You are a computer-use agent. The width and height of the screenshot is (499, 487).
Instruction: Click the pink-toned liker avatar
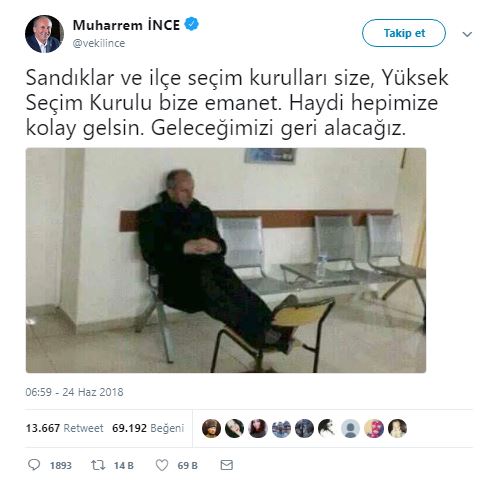(374, 428)
